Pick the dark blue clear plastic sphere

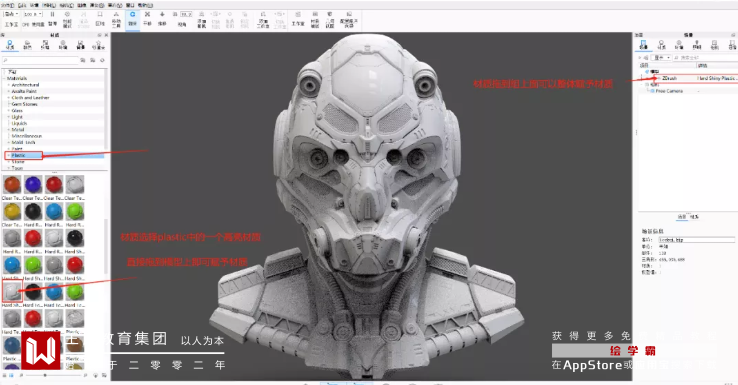tap(33, 184)
